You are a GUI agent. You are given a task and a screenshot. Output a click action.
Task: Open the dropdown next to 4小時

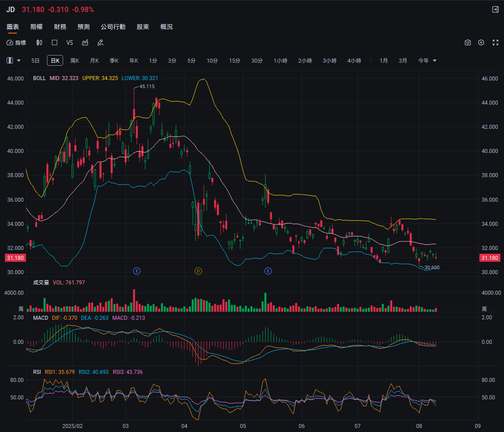click(435, 60)
